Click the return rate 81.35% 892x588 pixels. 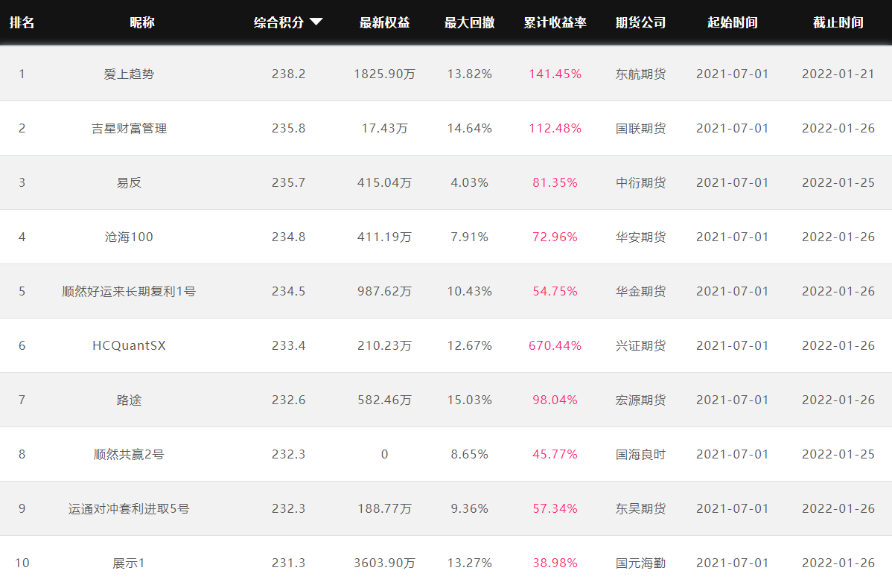pos(555,182)
